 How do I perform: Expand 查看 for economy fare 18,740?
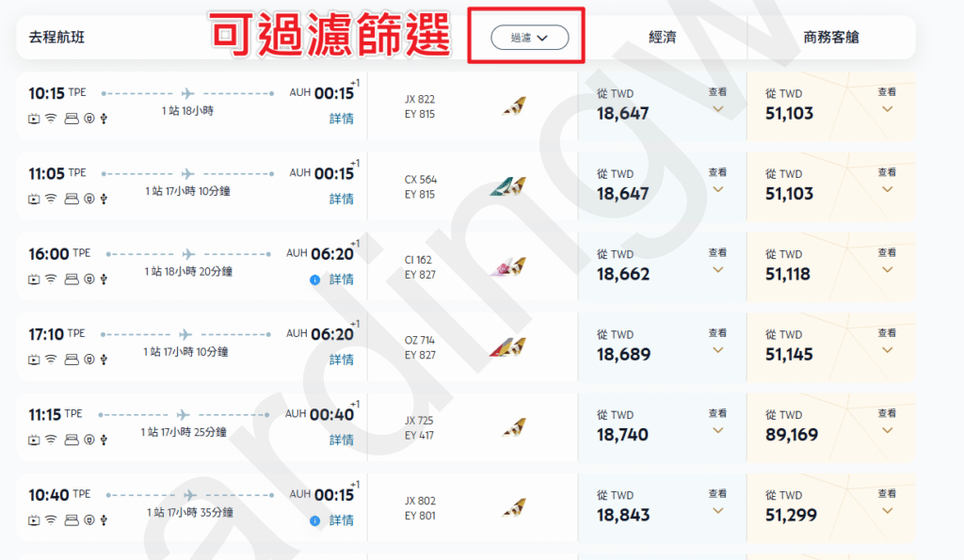717,422
